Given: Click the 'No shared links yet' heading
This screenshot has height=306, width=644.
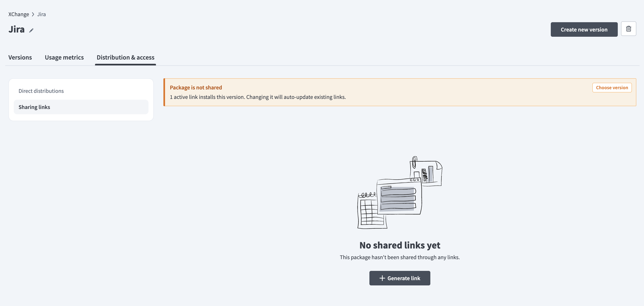Looking at the screenshot, I should [400, 245].
